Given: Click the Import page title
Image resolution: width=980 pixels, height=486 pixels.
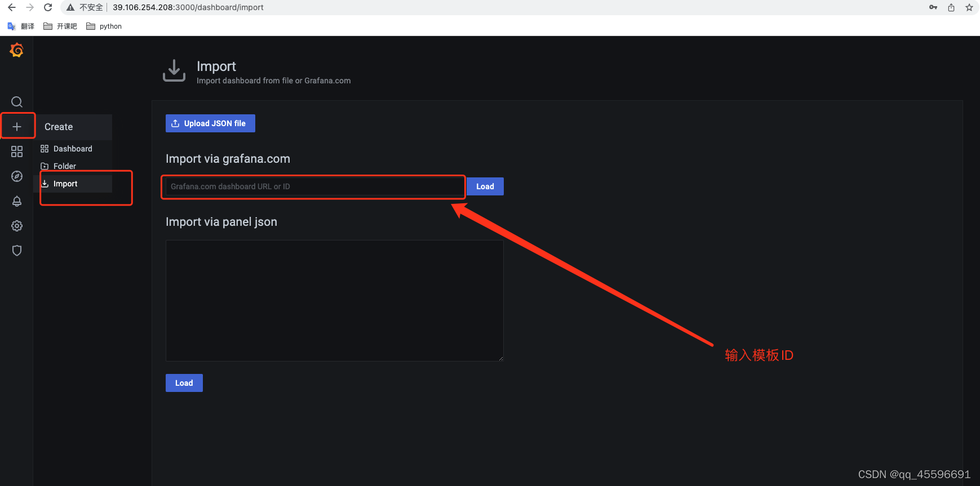Looking at the screenshot, I should (216, 66).
